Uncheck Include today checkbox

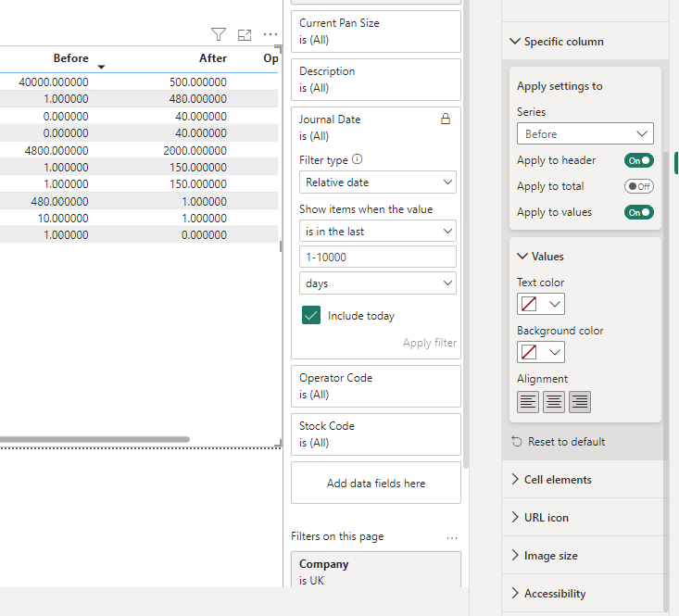click(311, 315)
